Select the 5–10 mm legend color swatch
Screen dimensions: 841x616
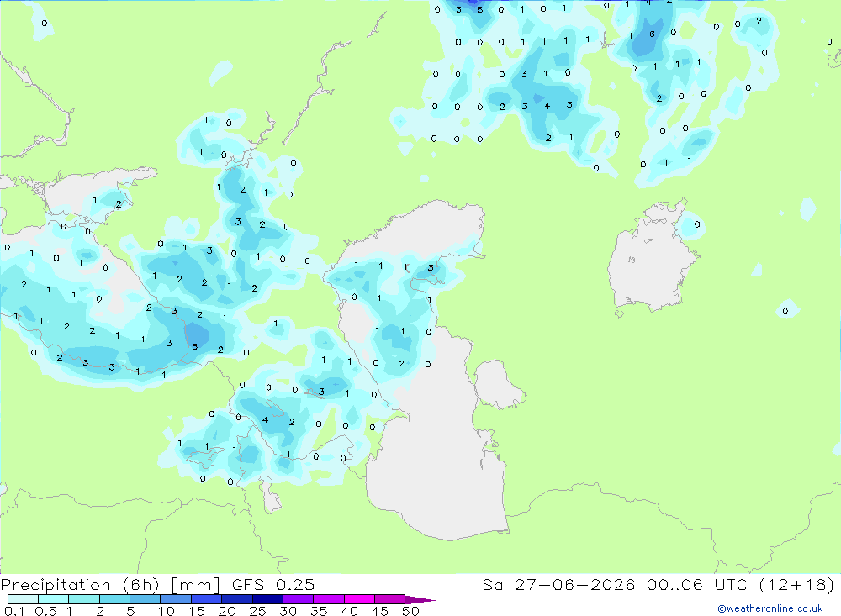coord(145,599)
